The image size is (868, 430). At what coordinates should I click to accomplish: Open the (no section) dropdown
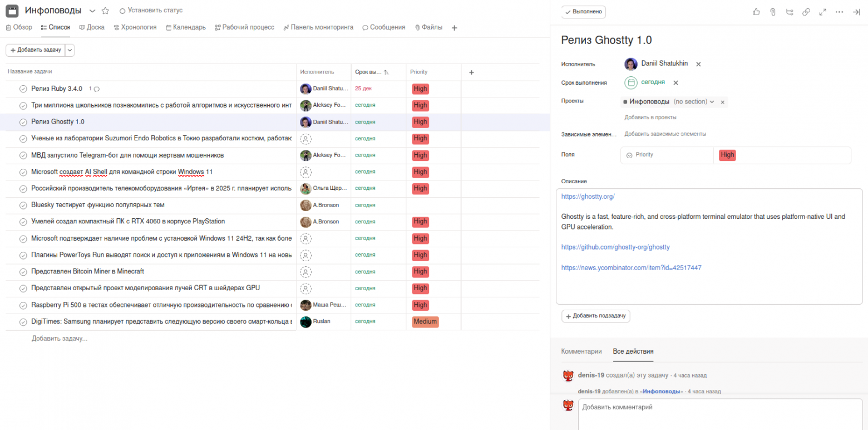click(694, 102)
